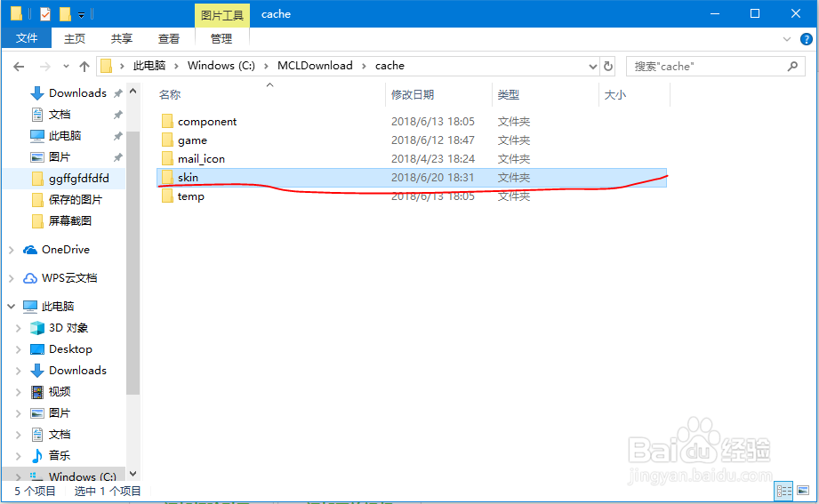
Task: Expand the WPS云文档 tree node
Action: pos(12,278)
